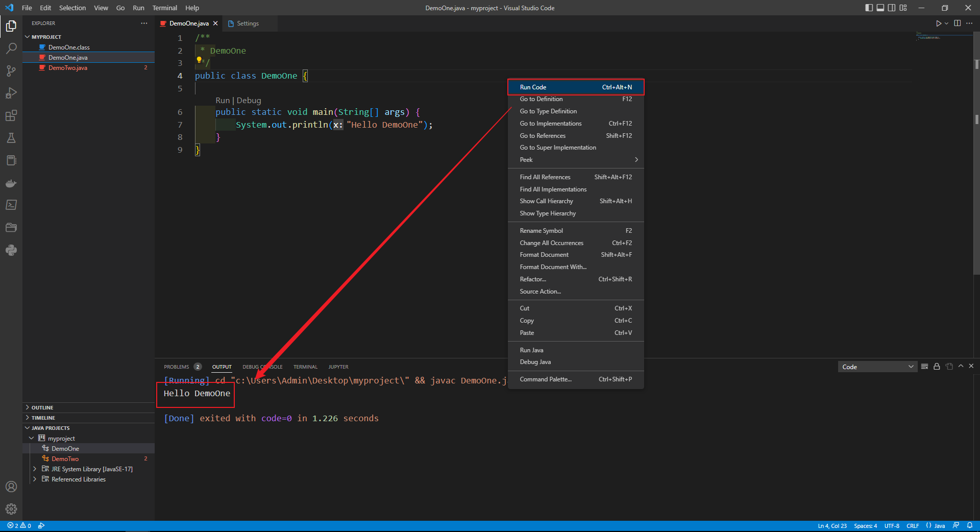980x532 pixels.
Task: Click the Run CodeLens link above main
Action: click(x=223, y=101)
